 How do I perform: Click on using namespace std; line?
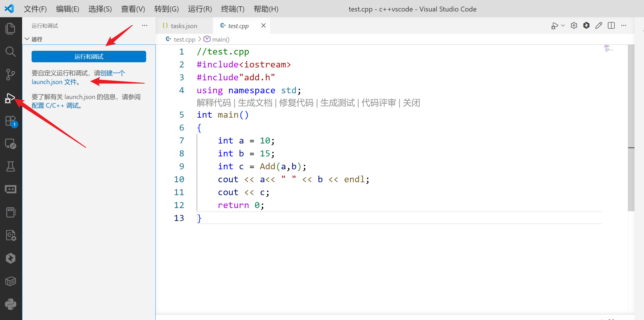249,90
